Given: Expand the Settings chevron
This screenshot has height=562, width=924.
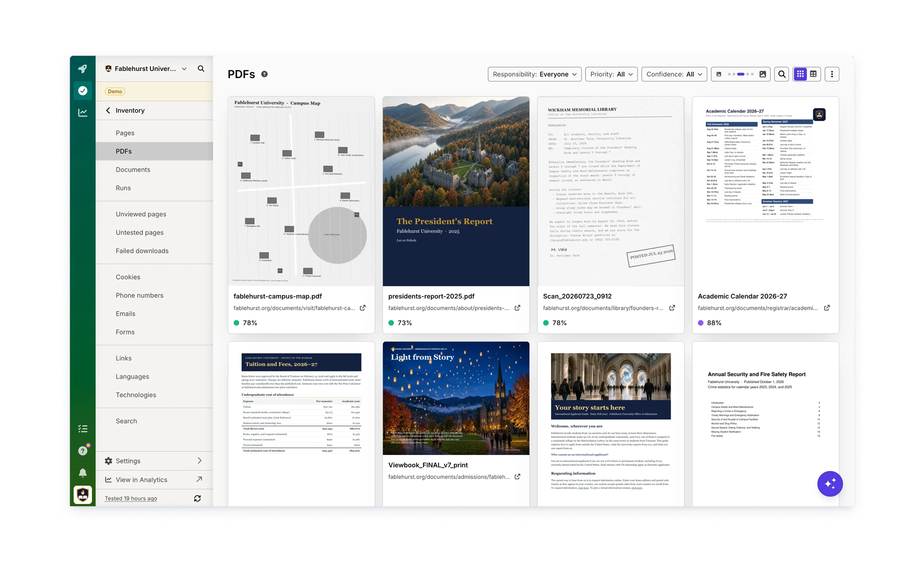Looking at the screenshot, I should click(199, 461).
